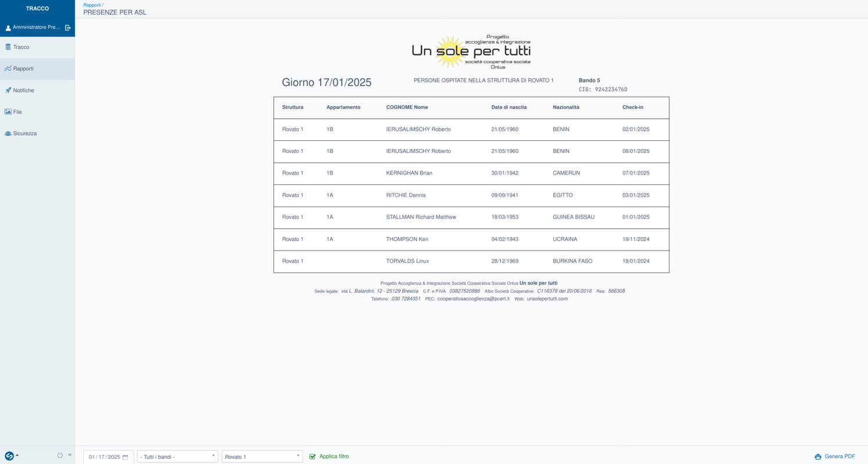868x464 pixels.
Task: Click the Struttura column header
Action: 293,107
